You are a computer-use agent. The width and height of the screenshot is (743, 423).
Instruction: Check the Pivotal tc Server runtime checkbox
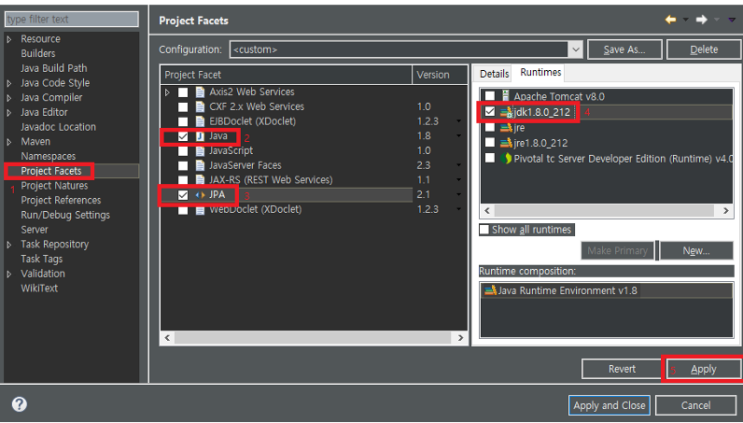pyautogui.click(x=490, y=158)
